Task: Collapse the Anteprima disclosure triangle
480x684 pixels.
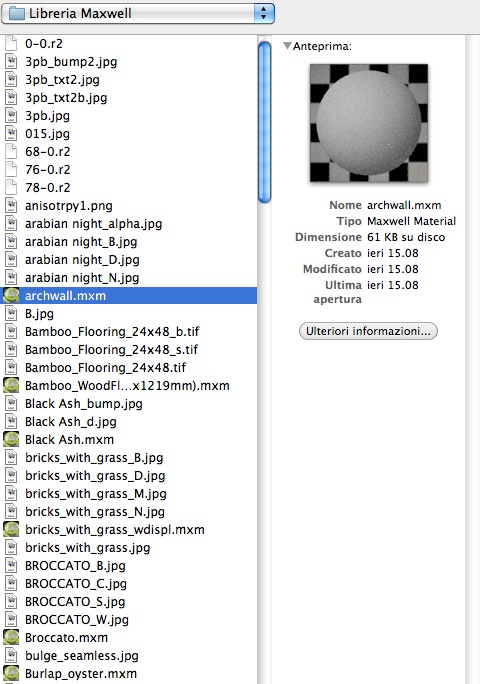Action: (x=287, y=46)
